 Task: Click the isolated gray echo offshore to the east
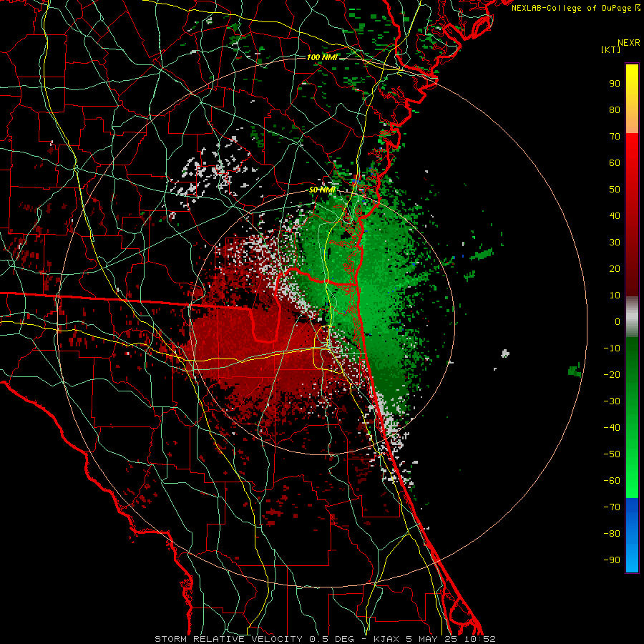(505, 353)
